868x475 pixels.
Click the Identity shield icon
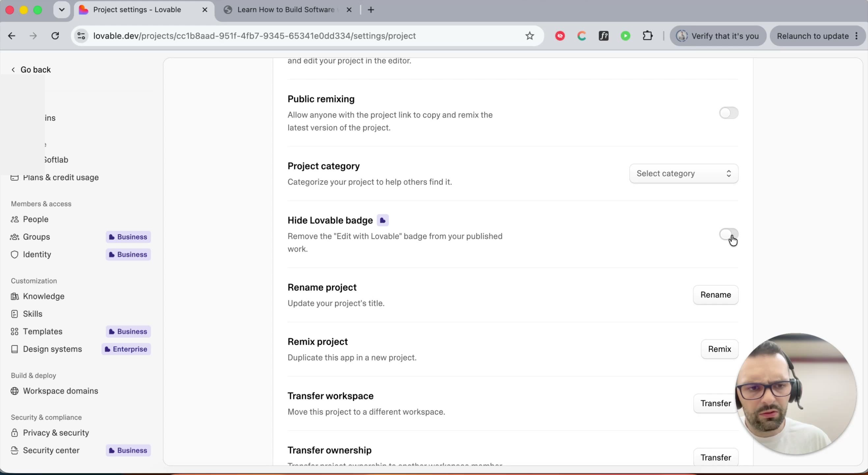14,254
